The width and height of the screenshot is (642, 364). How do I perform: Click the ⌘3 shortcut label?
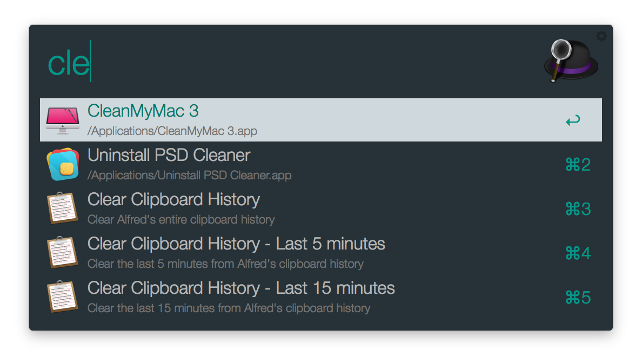point(577,209)
